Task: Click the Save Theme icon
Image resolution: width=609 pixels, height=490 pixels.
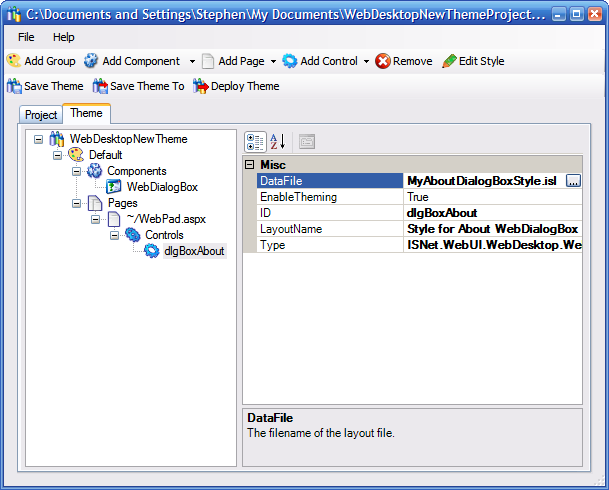Action: [14, 86]
